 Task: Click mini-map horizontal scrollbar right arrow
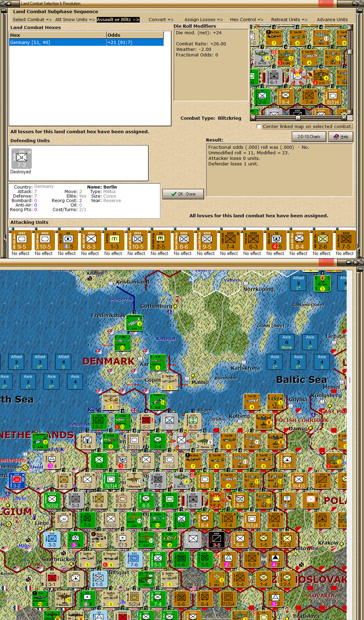345,118
